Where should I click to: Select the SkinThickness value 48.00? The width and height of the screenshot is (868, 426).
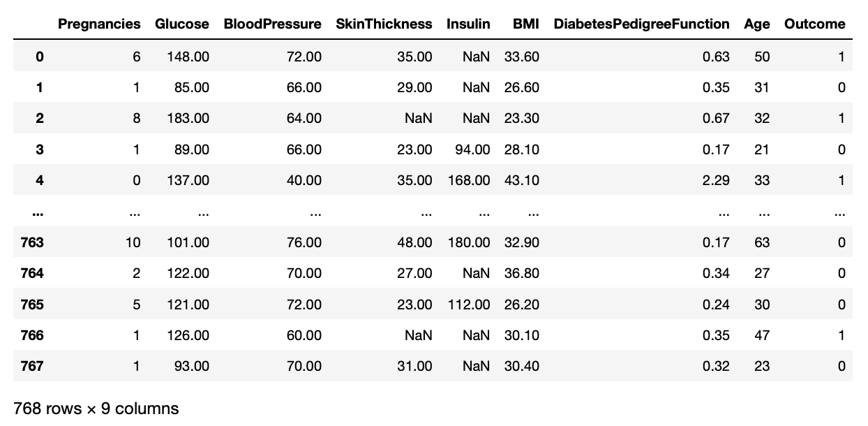click(x=414, y=243)
